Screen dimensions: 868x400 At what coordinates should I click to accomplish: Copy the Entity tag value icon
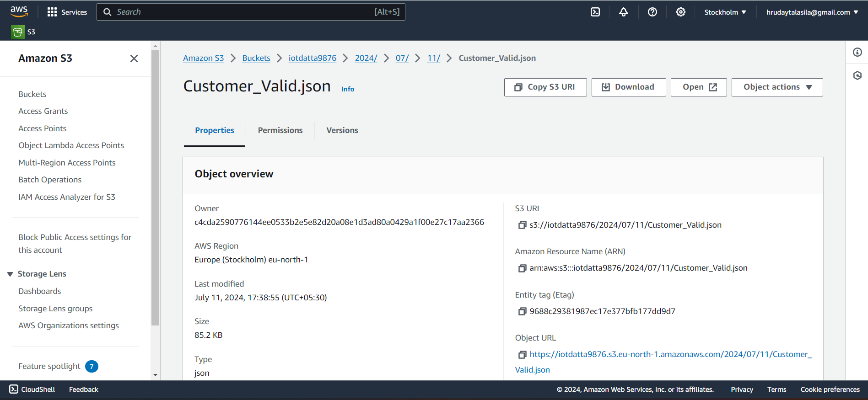pyautogui.click(x=522, y=311)
